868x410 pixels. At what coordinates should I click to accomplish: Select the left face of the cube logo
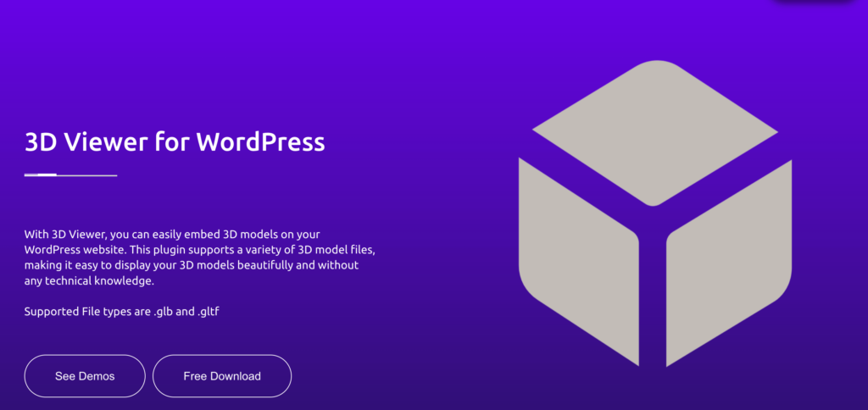pyautogui.click(x=578, y=259)
